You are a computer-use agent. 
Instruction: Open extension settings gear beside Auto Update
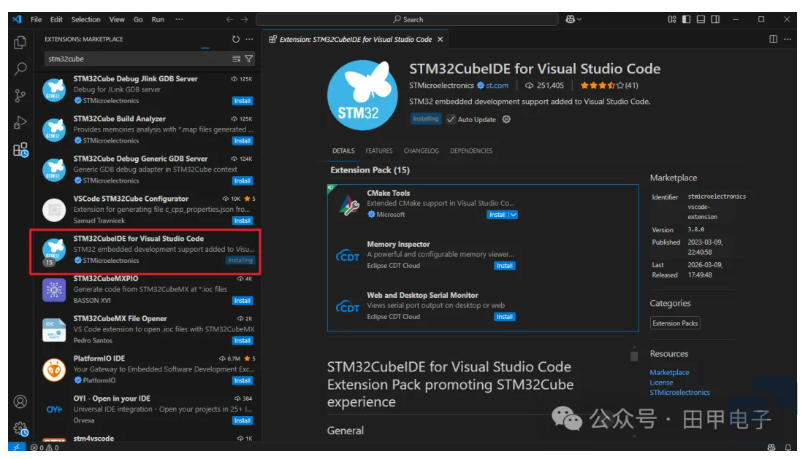pos(506,119)
